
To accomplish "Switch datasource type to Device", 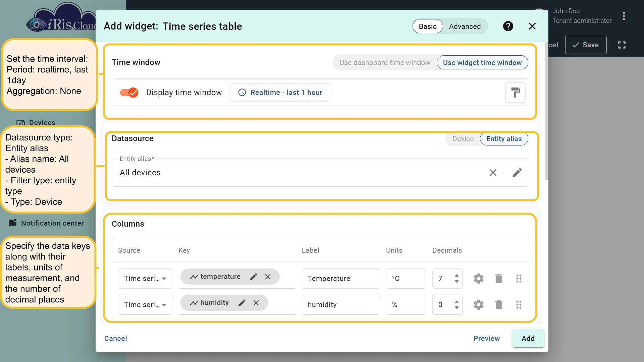I will pos(463,139).
